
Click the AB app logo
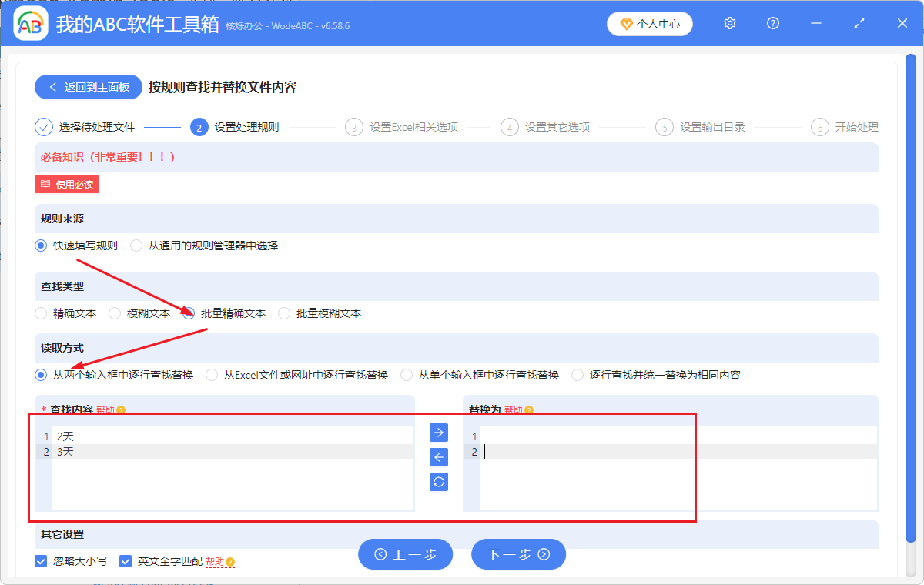point(29,23)
